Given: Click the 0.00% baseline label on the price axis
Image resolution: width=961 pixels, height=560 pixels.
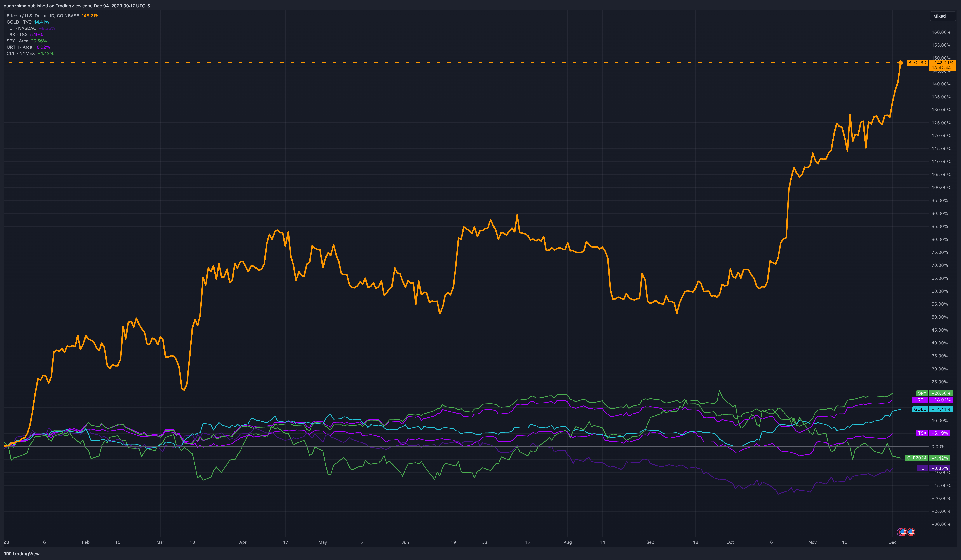Looking at the screenshot, I should [938, 446].
